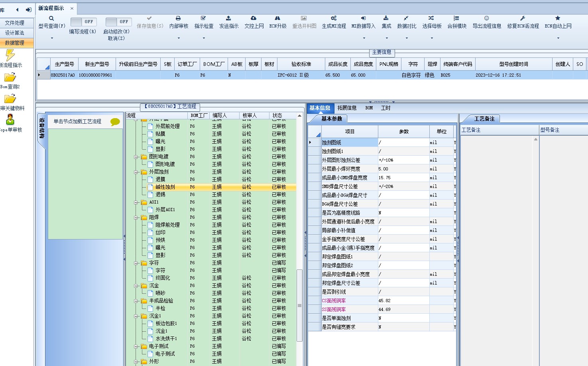Open the Scope单审核 user icon
588x366 pixels.
[10, 119]
